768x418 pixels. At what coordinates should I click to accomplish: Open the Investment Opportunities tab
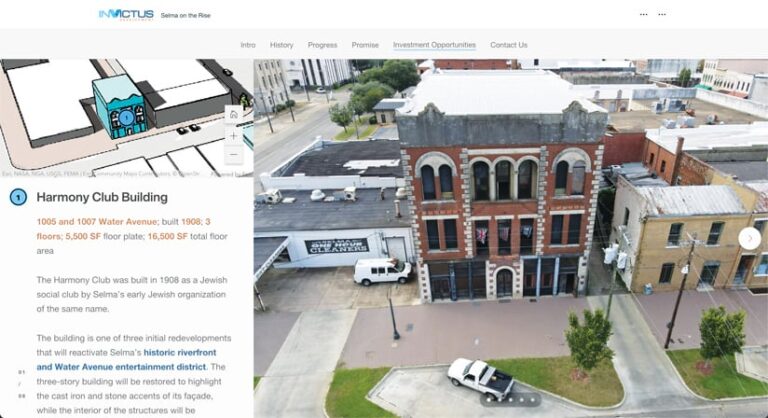click(434, 45)
